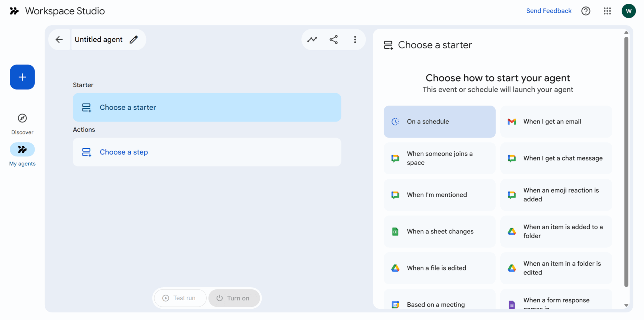Open the Discover compass icon
The height and width of the screenshot is (320, 644).
click(22, 118)
